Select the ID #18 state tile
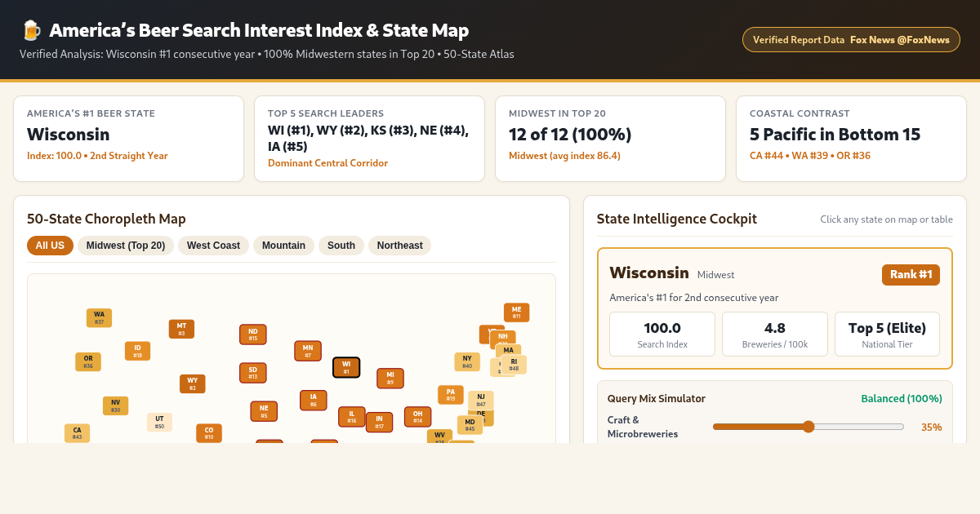The image size is (980, 514). (137, 351)
